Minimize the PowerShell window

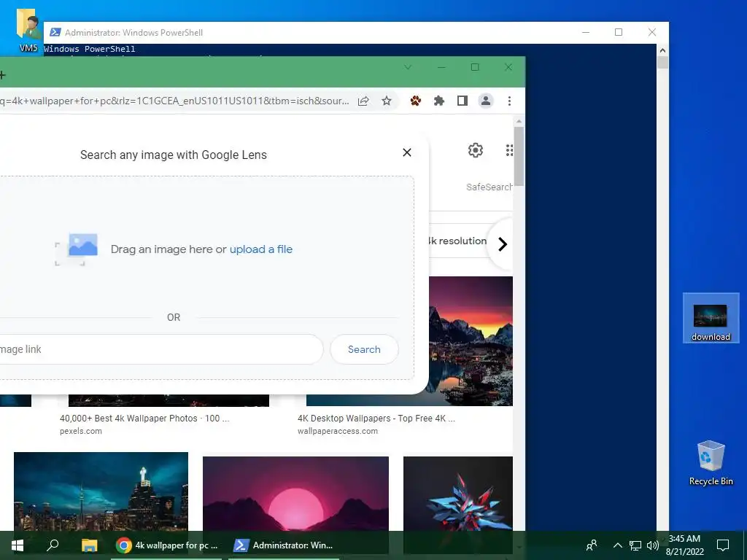pos(586,32)
